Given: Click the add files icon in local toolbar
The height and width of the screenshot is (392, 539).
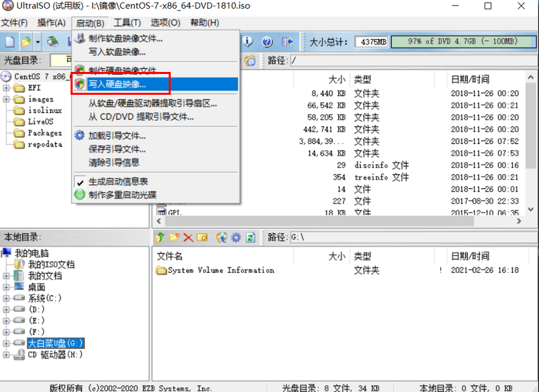Looking at the screenshot, I should (x=221, y=237).
